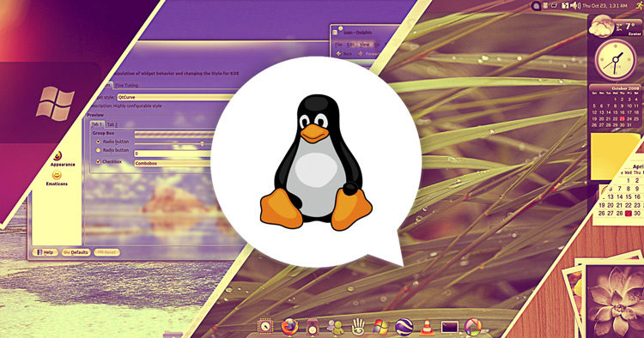Screen dimensions: 644x338
Task: Select the second Radio button option
Action: click(98, 150)
